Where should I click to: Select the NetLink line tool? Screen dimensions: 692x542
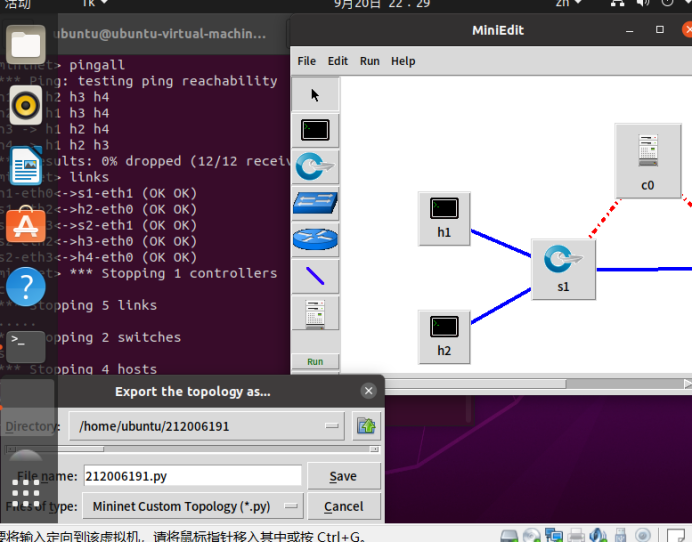315,276
